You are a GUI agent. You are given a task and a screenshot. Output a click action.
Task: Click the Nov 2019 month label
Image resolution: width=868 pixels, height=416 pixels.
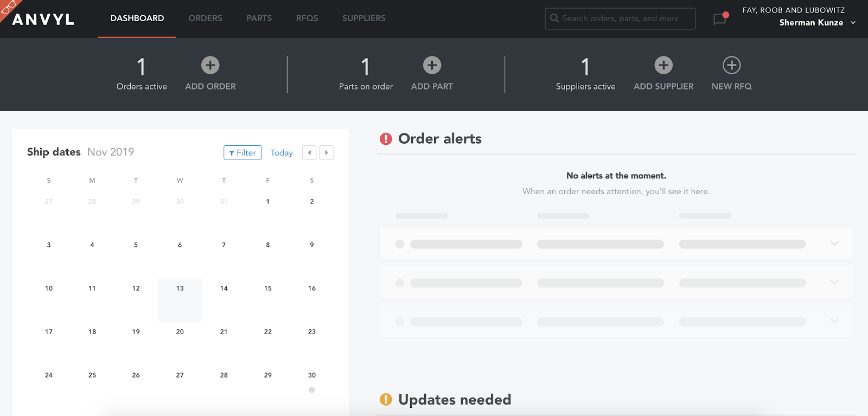pos(111,152)
